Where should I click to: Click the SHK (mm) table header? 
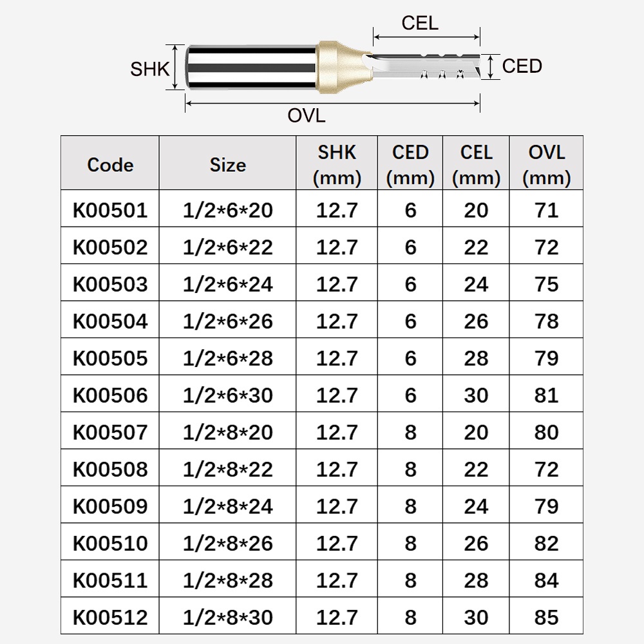coord(337,165)
